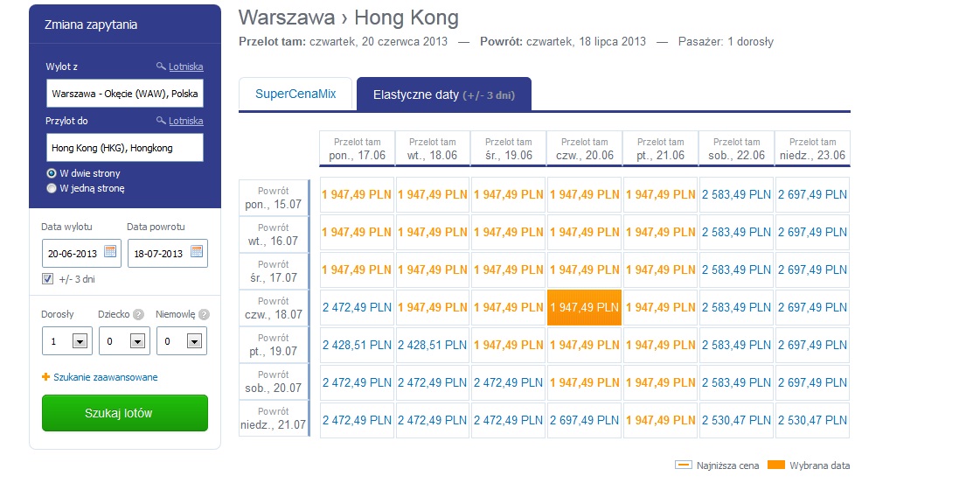The height and width of the screenshot is (497, 980).
Task: Click the Najniższa cena legend swatch
Action: pyautogui.click(x=683, y=465)
